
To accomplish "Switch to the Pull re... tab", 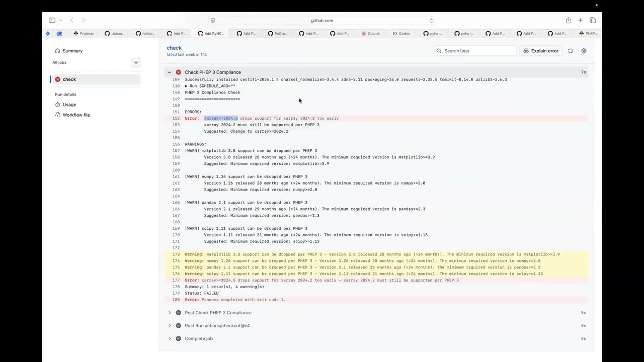I will (x=278, y=34).
